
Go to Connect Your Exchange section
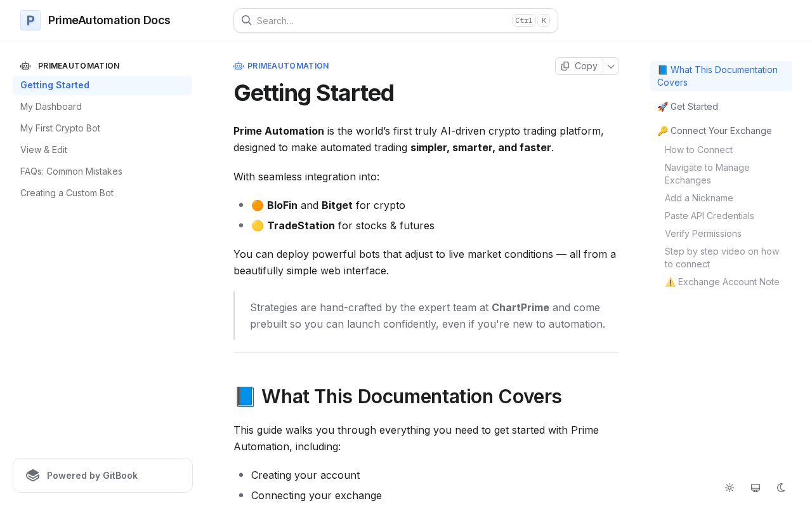[x=714, y=131]
